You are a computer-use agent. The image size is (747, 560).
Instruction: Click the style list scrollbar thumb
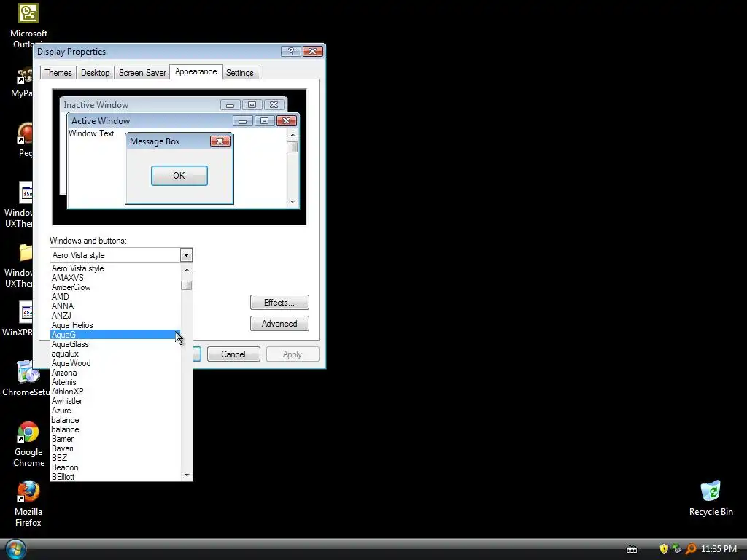point(187,285)
